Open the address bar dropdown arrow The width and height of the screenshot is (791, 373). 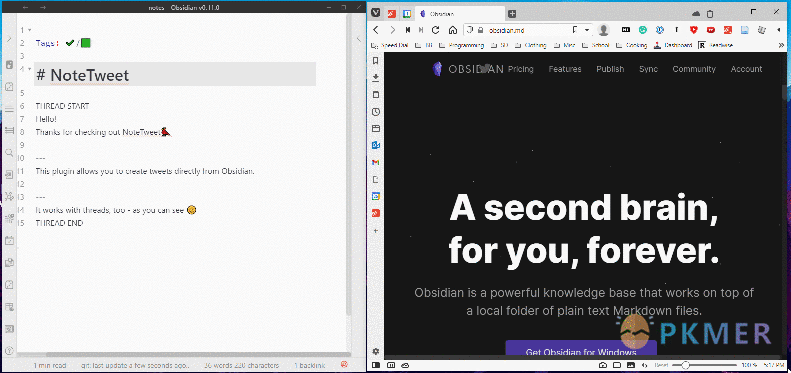pos(587,30)
